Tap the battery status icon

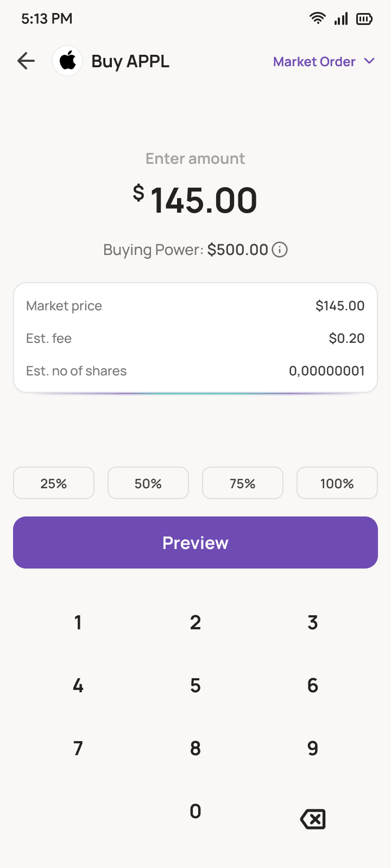click(x=364, y=19)
